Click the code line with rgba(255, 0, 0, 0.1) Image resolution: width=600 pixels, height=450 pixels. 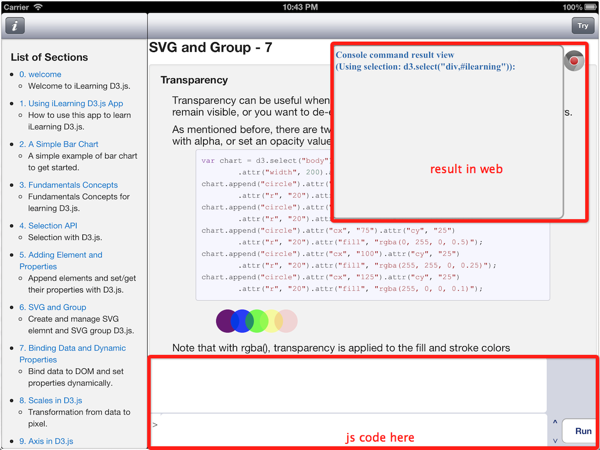361,289
